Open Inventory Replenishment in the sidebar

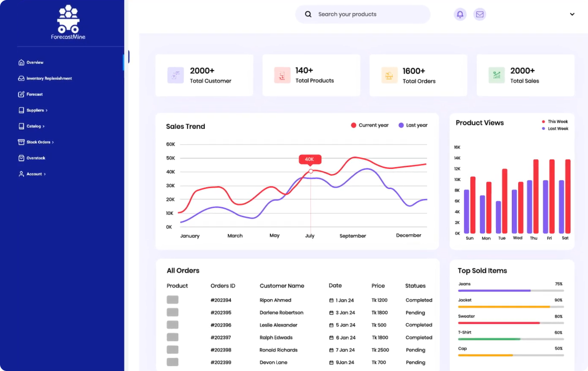coord(49,78)
